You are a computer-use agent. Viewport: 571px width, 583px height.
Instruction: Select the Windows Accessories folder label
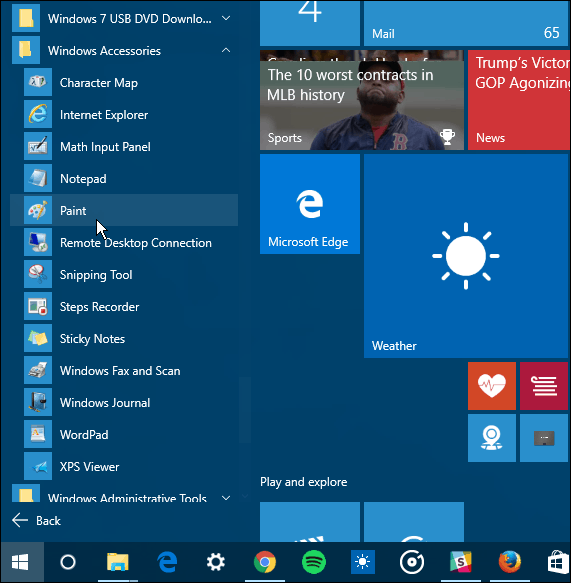tap(104, 51)
